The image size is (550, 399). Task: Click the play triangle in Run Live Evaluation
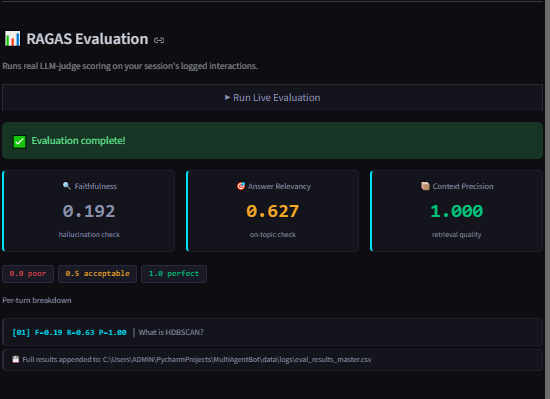point(227,97)
